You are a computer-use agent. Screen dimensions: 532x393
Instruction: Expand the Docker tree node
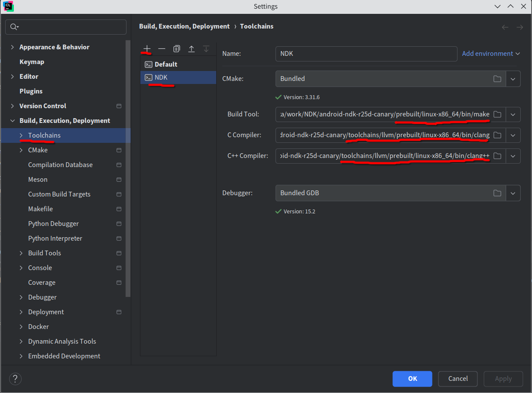(21, 327)
